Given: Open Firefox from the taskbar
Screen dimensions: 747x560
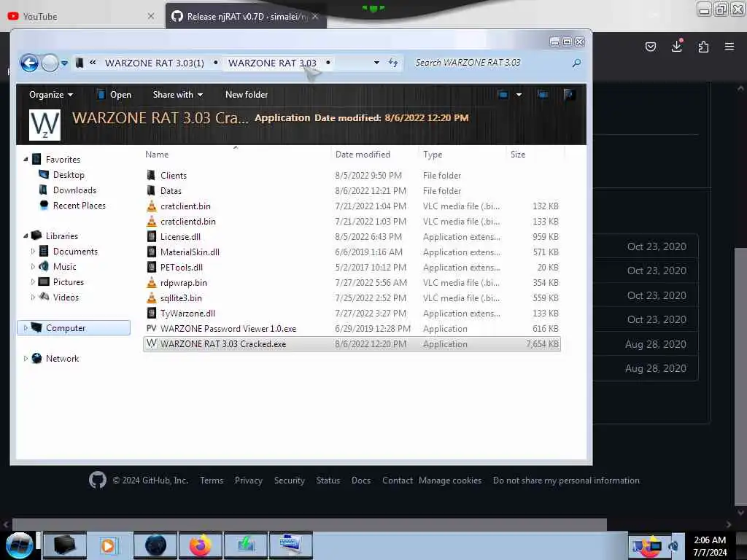Looking at the screenshot, I should [x=200, y=545].
